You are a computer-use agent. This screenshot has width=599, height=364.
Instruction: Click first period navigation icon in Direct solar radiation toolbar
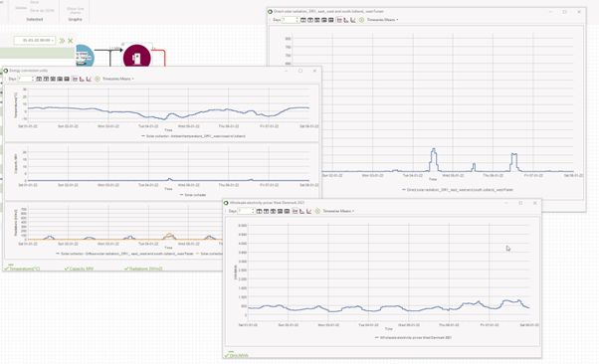pos(303,20)
